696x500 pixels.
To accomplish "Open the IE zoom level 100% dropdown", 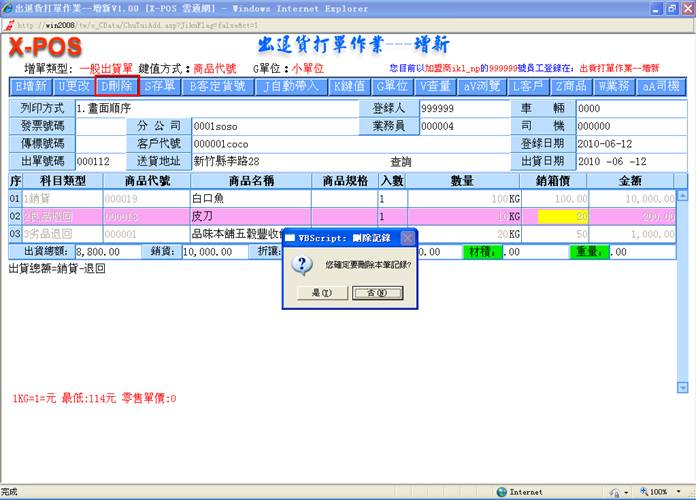I will point(660,492).
